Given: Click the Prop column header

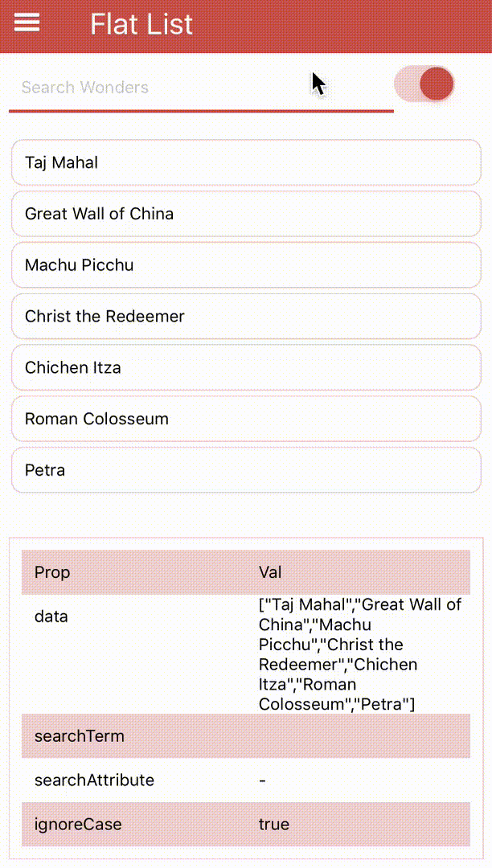Looking at the screenshot, I should click(52, 572).
